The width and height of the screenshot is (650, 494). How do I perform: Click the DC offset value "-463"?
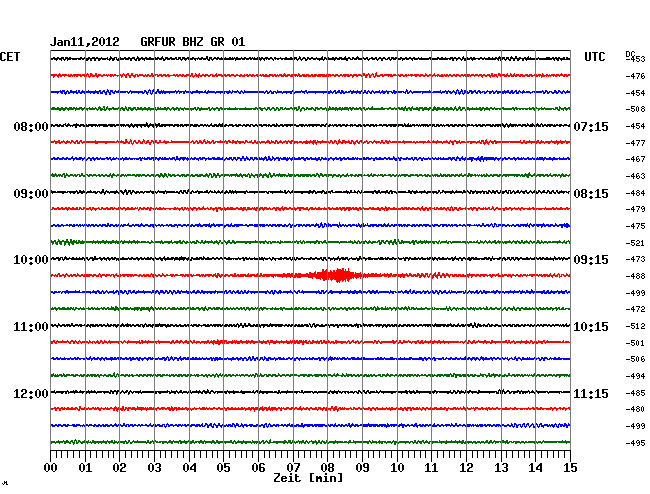coord(635,176)
